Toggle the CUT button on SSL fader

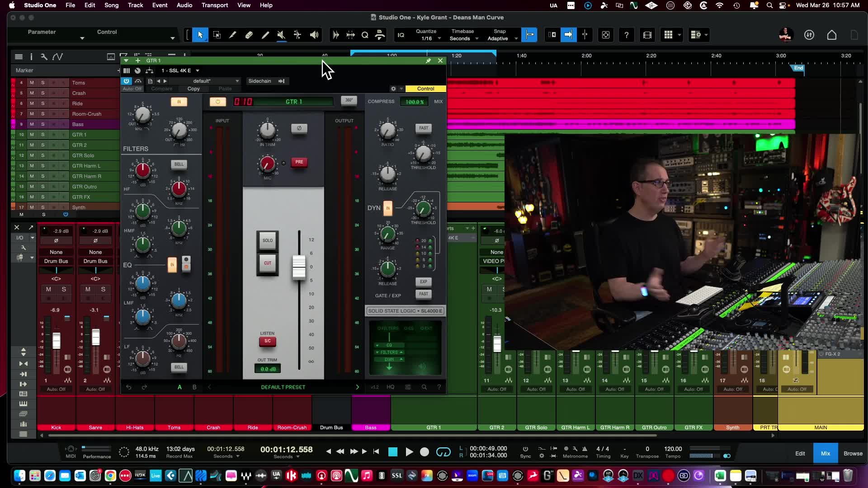coord(268,263)
